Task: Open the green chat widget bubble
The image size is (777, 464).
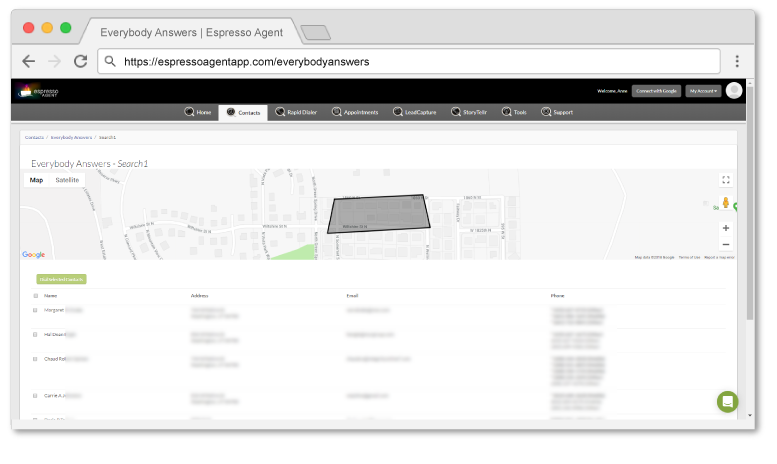Action: [727, 402]
